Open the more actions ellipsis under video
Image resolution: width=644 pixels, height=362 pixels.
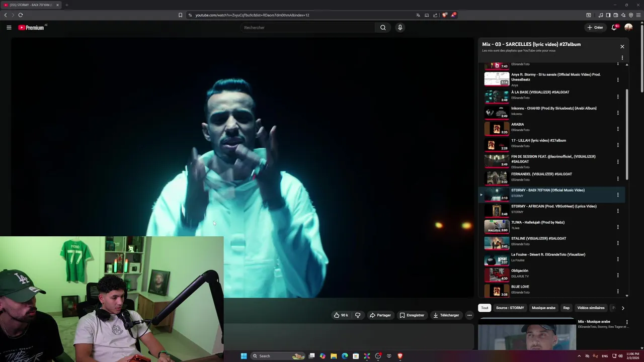tap(469, 315)
